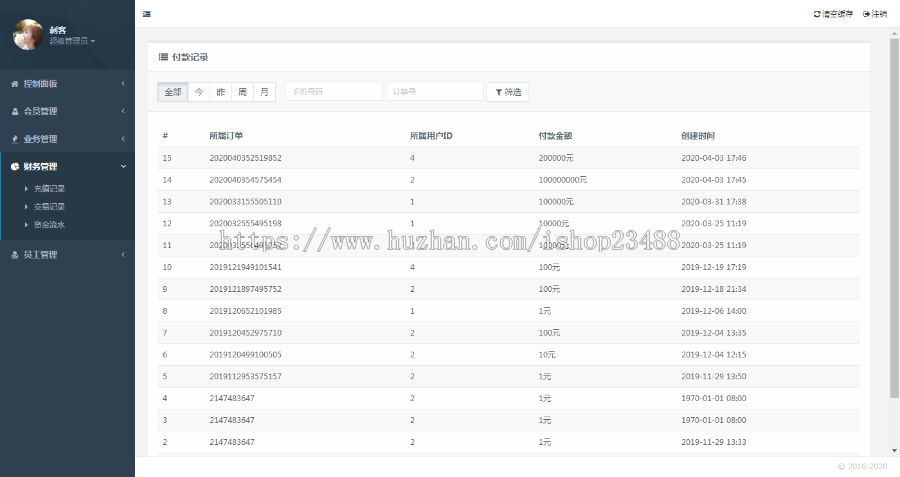Click the 创建时间 column header
The height and width of the screenshot is (477, 900).
698,136
